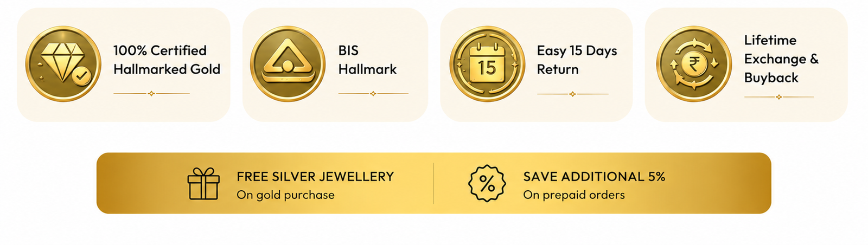Image resolution: width=868 pixels, height=245 pixels.
Task: Click the vertical separator in the gold banner
Action: (x=433, y=183)
